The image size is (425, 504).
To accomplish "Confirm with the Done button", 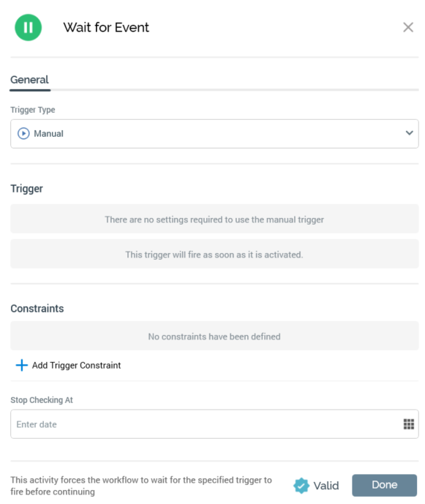I will (x=384, y=485).
